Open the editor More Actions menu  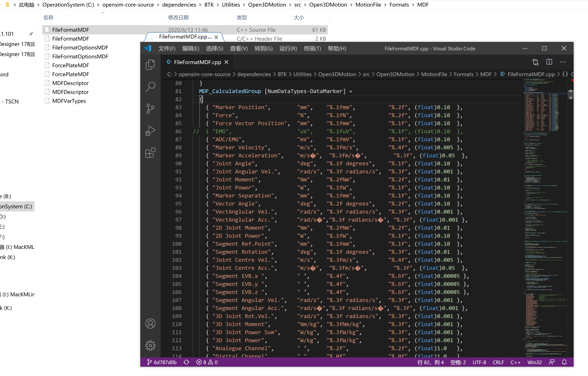[x=563, y=62]
